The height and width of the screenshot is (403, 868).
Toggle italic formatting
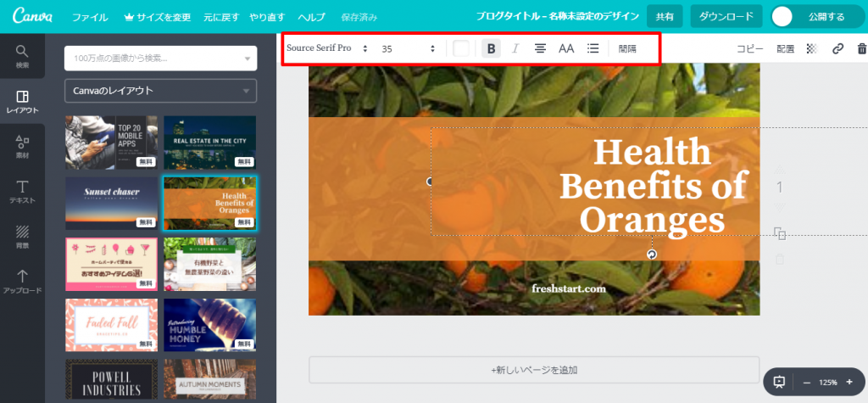coord(515,48)
